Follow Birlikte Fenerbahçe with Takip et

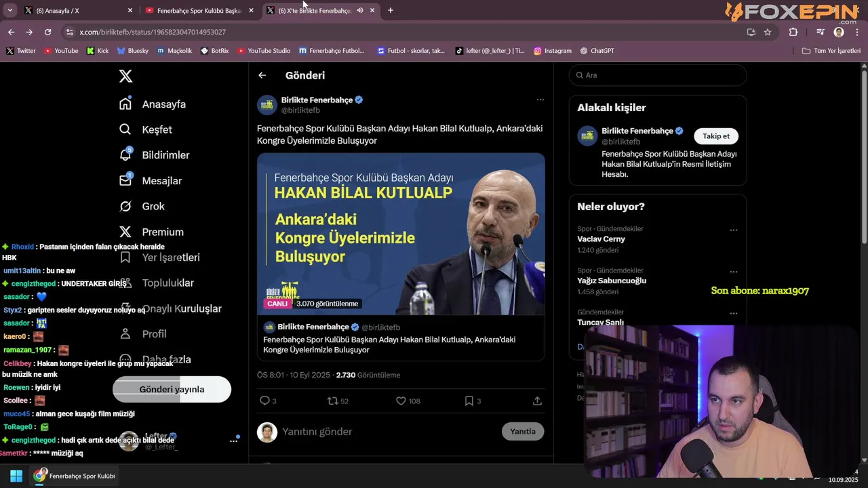click(x=716, y=136)
